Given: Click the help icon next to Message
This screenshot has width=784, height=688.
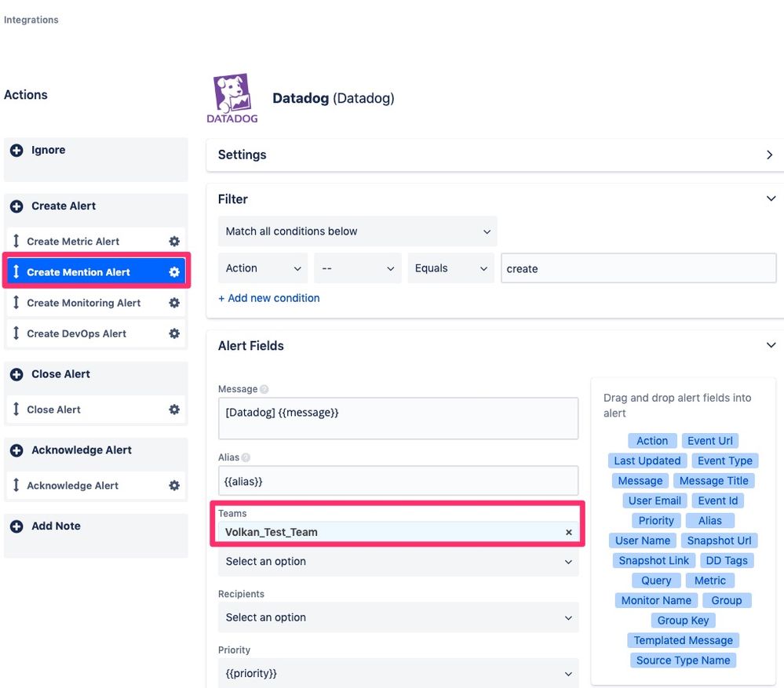Looking at the screenshot, I should 264,389.
